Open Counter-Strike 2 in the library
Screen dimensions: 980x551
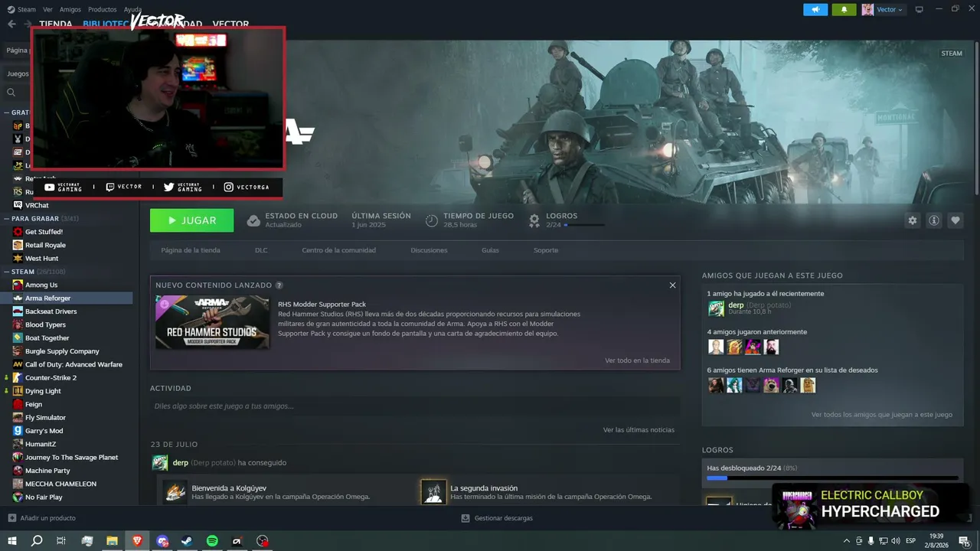[51, 377]
